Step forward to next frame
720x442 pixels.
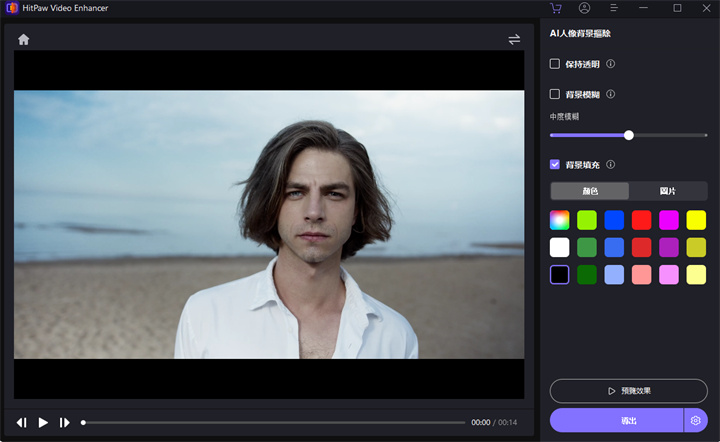point(65,423)
